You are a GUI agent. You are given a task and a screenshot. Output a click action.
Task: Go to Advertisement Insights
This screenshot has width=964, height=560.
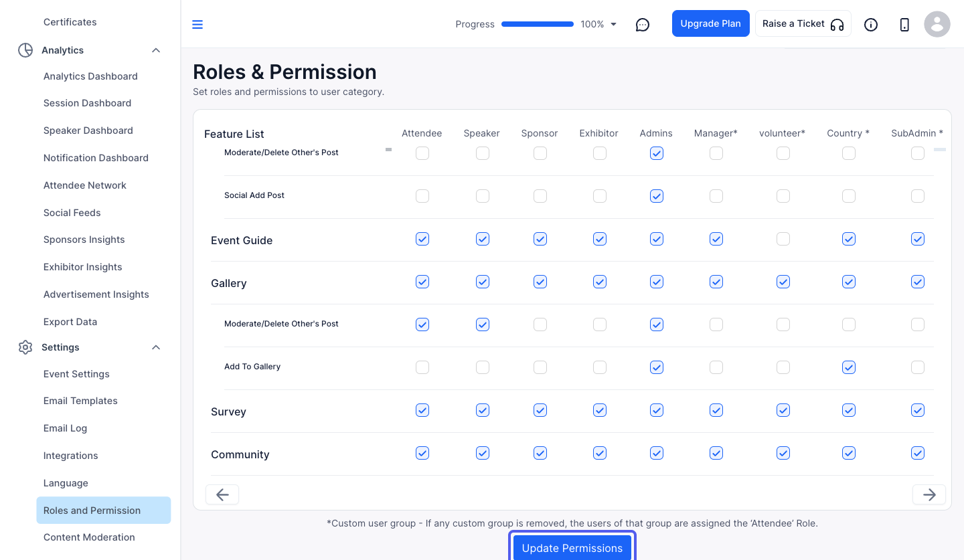coord(96,294)
